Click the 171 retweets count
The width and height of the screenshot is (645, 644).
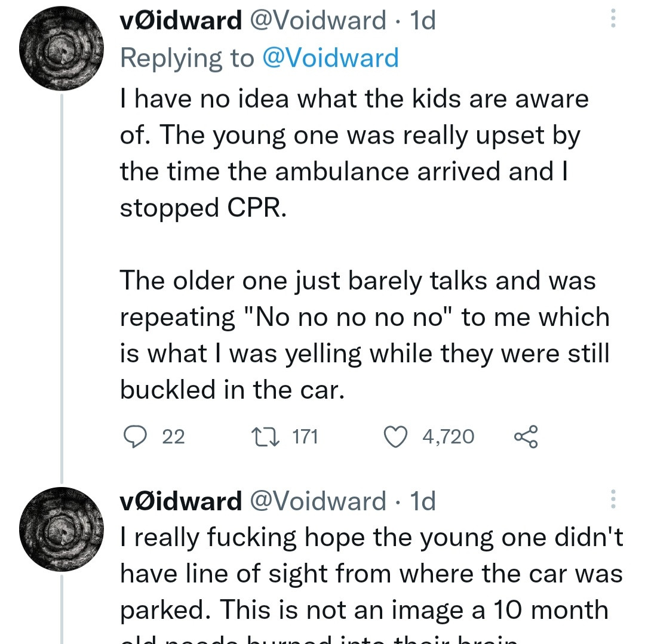pos(305,437)
